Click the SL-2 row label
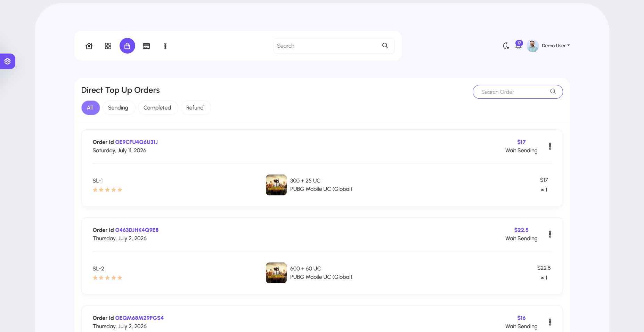 click(x=98, y=269)
